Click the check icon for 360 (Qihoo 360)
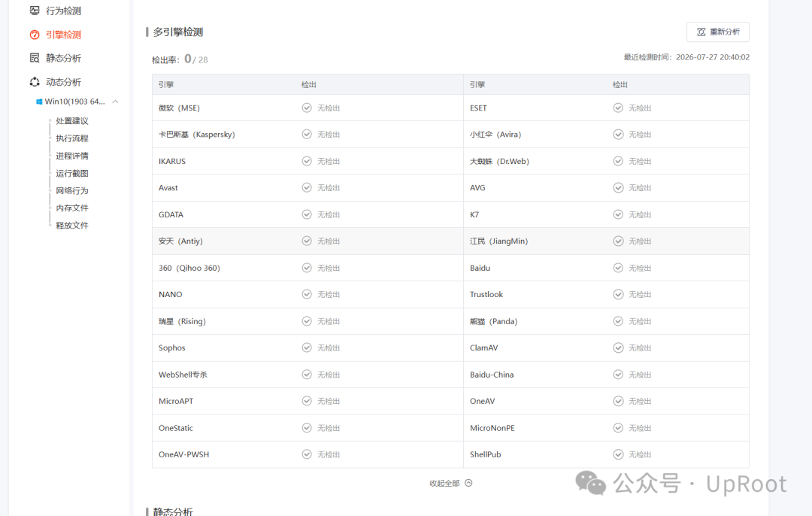812x516 pixels. 307,268
